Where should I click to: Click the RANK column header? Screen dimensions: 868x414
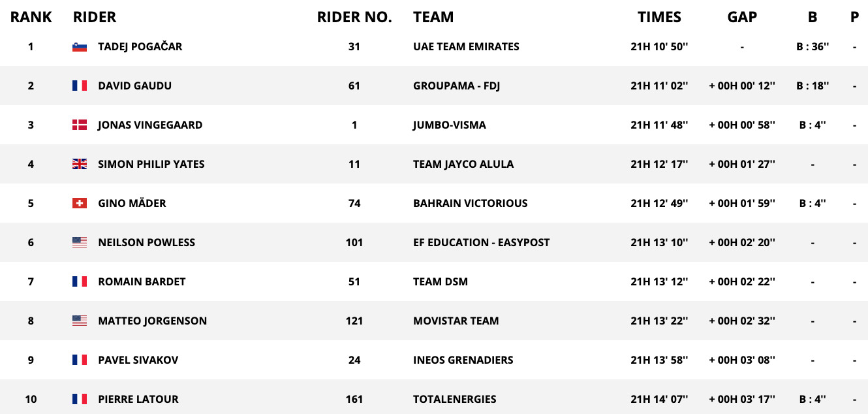(x=31, y=18)
